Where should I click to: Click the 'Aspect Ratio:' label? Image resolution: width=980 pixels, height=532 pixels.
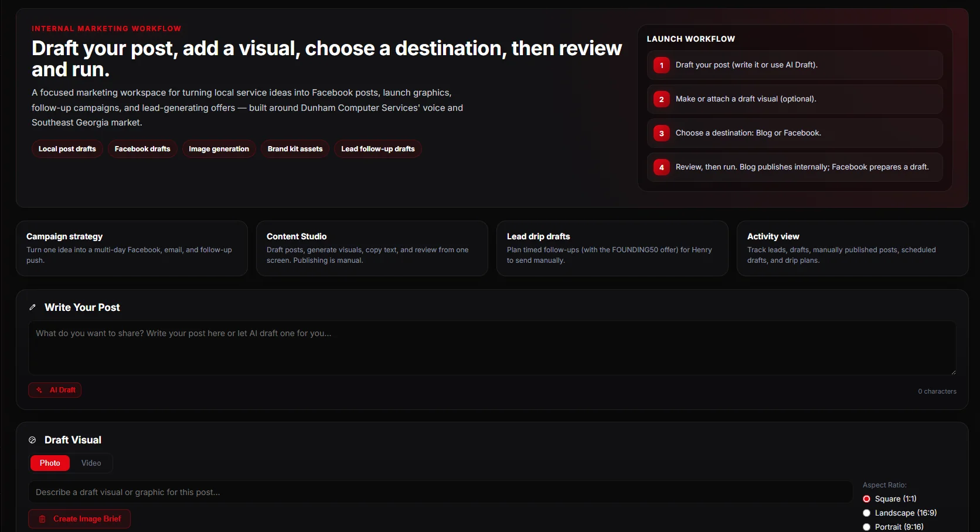pos(884,485)
